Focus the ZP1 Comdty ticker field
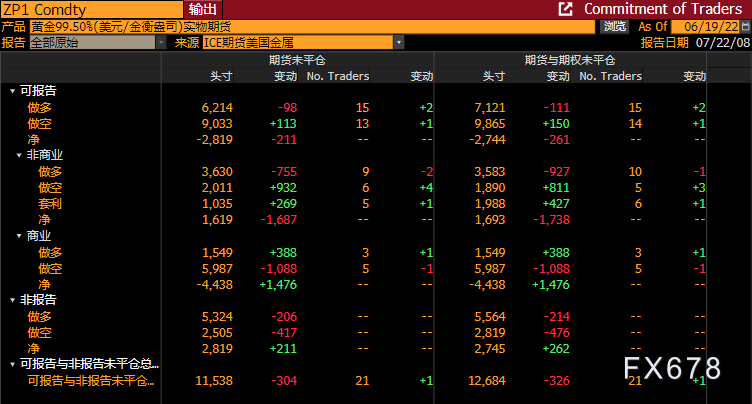 click(x=92, y=10)
